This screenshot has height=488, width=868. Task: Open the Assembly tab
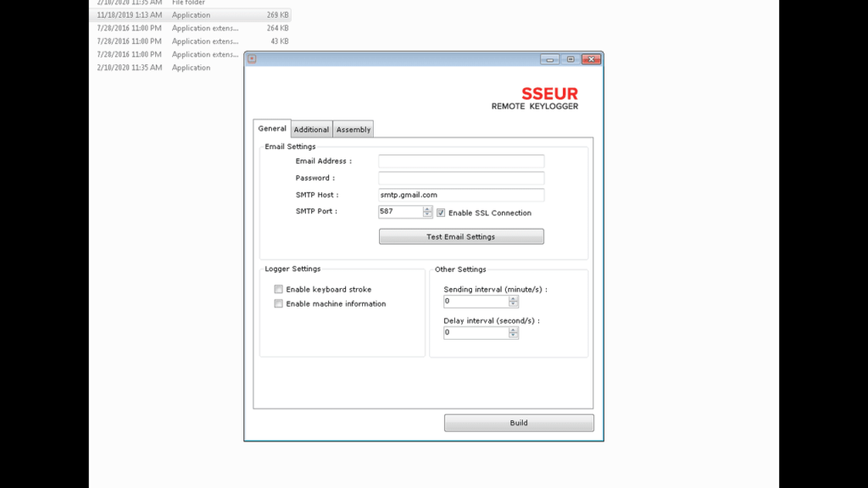tap(353, 130)
